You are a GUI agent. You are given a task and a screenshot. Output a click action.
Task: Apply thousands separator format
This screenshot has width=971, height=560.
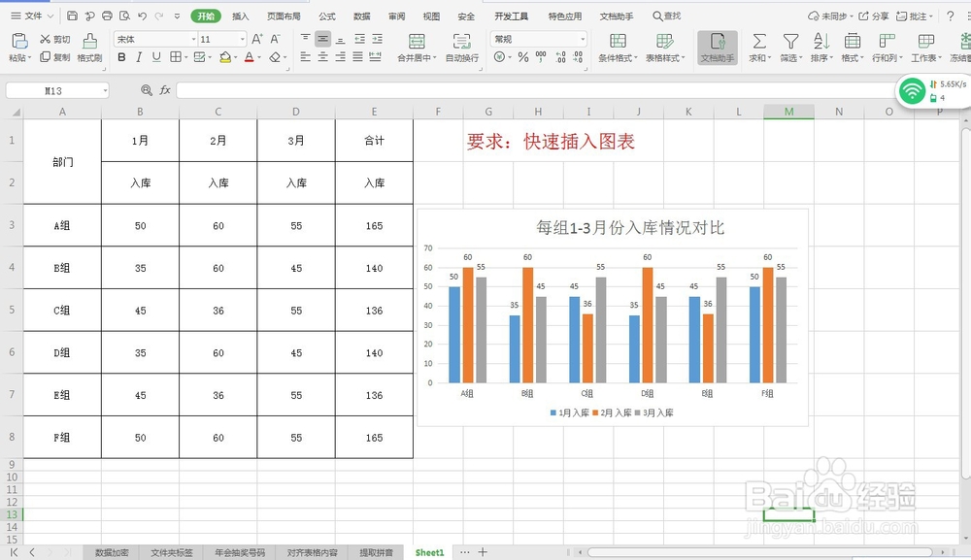541,57
